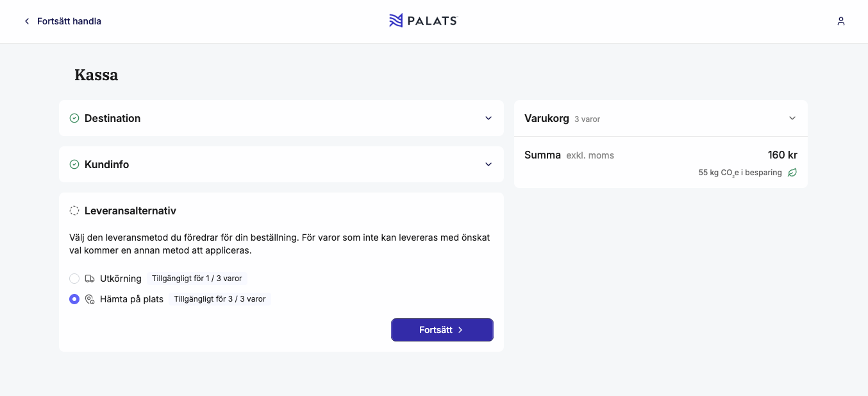Click the location pin icon for Hämta på plats
Screen dimensions: 868x396
(90, 299)
